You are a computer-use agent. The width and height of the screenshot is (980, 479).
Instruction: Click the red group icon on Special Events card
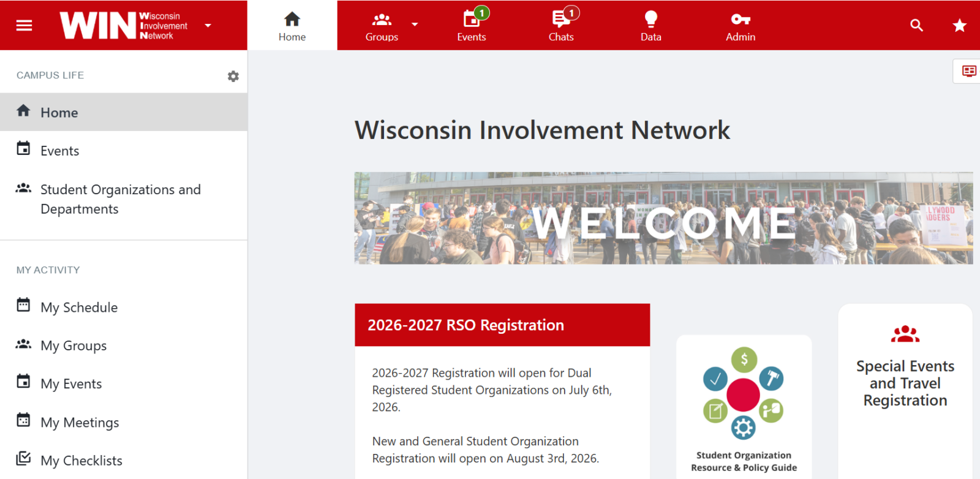coord(905,334)
